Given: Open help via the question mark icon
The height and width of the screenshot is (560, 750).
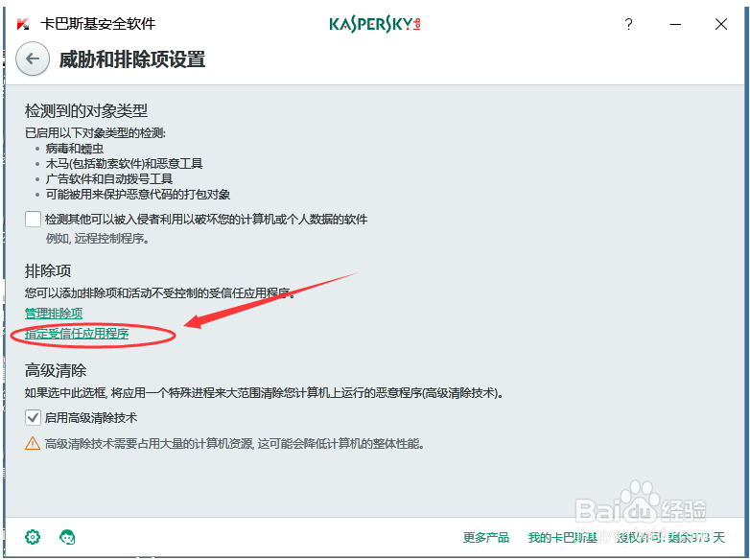Looking at the screenshot, I should [x=628, y=24].
